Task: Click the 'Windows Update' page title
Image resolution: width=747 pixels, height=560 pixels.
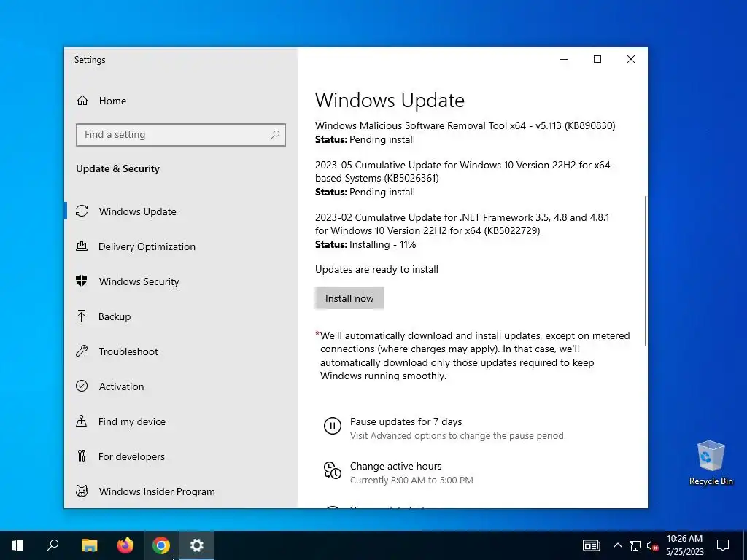Action: pos(390,101)
